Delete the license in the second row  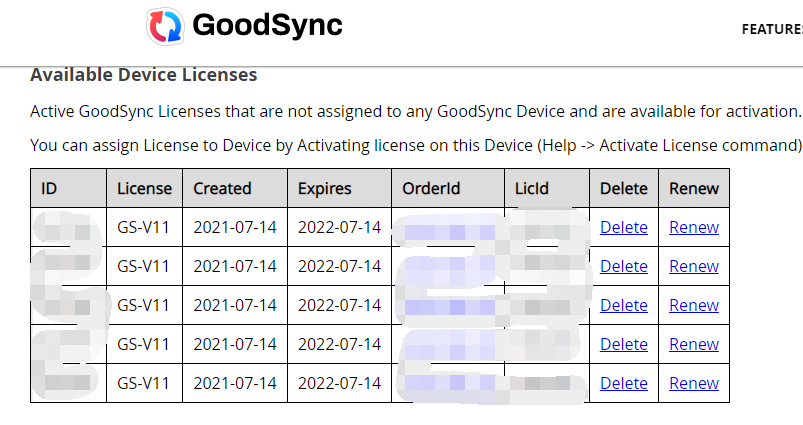(x=624, y=266)
